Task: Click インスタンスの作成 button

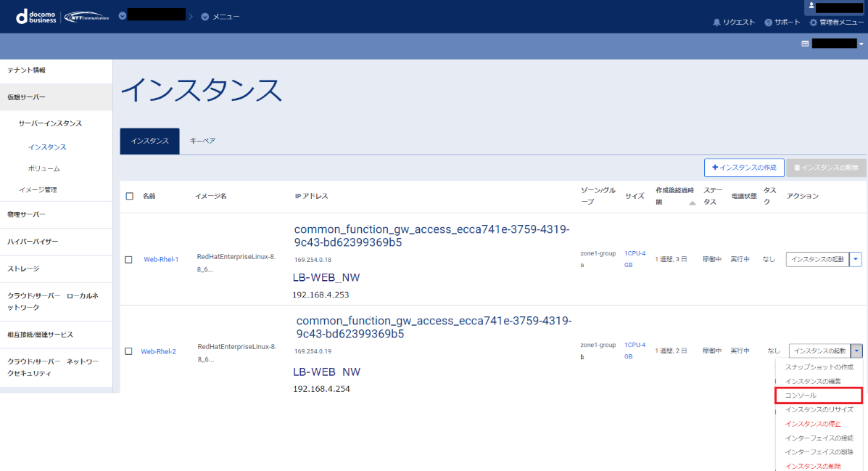Action: (x=744, y=168)
